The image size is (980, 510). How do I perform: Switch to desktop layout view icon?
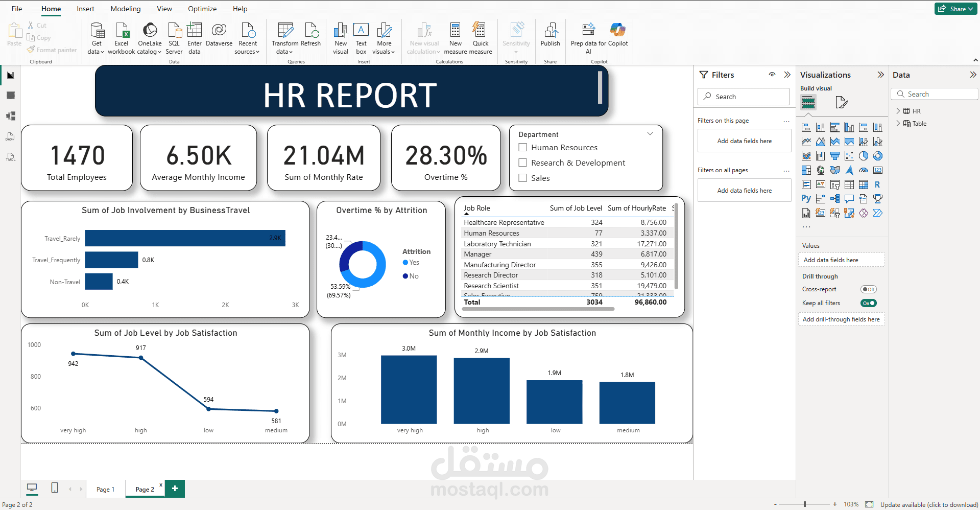32,488
